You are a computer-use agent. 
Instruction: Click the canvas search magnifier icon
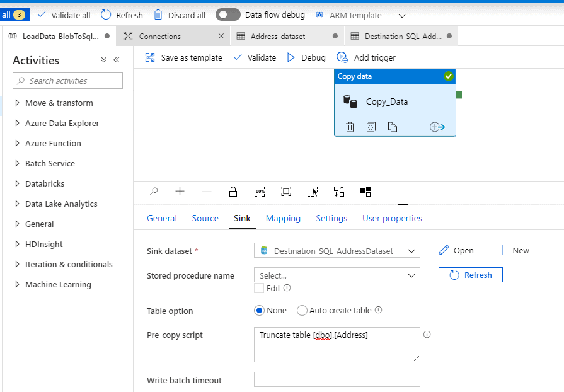click(154, 192)
